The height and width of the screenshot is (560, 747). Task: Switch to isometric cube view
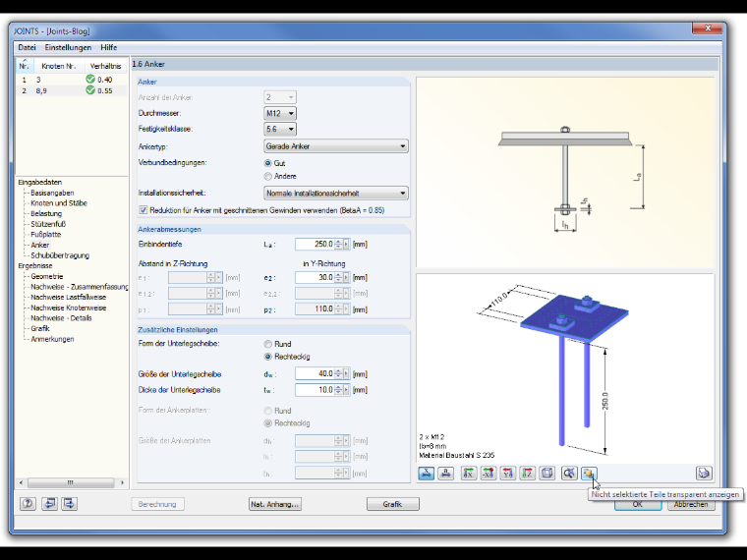tap(546, 473)
